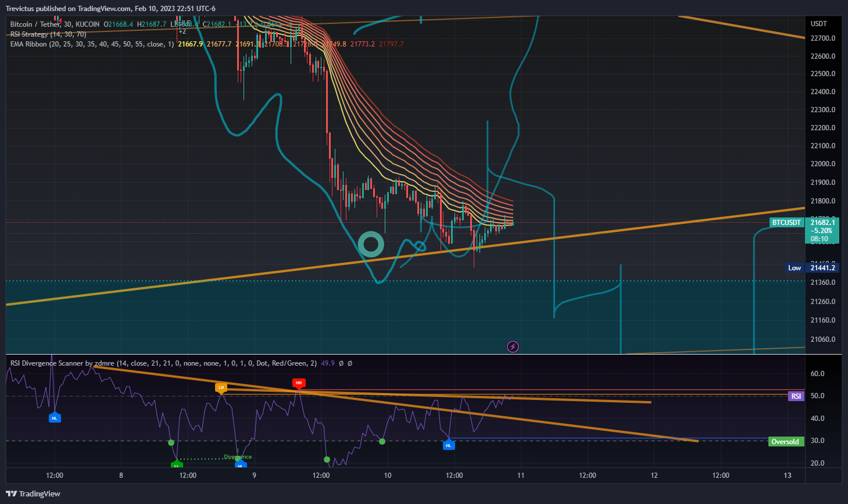Image resolution: width=848 pixels, height=504 pixels.
Task: Click the 22200.0 price axis label
Action: tap(823, 128)
